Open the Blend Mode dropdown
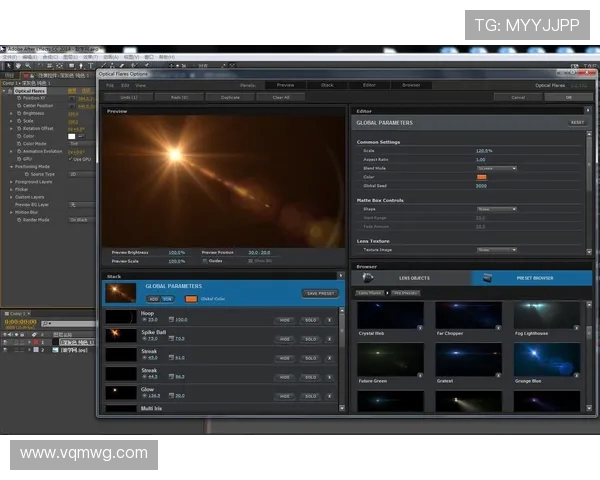The height and width of the screenshot is (480, 600). point(497,168)
